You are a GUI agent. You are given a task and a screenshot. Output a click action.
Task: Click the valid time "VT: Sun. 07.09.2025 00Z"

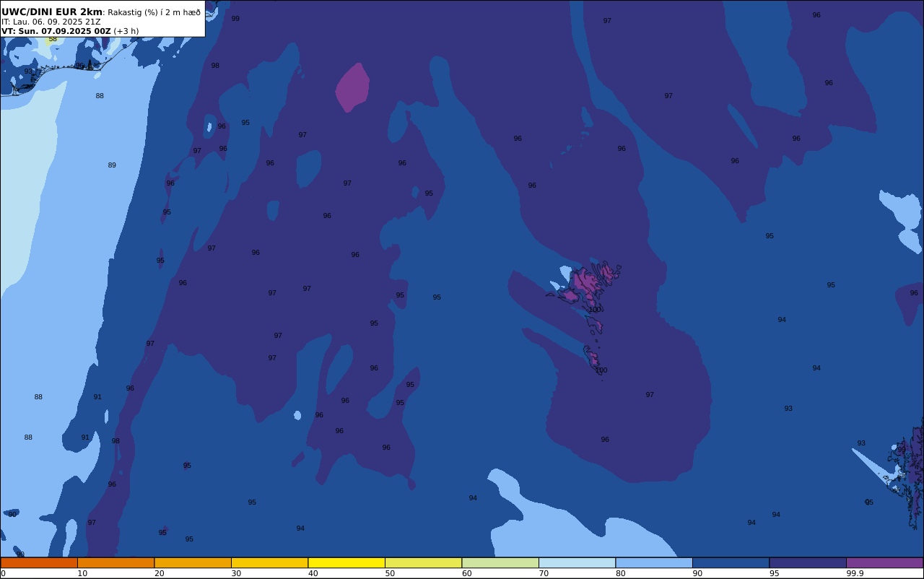tap(56, 31)
